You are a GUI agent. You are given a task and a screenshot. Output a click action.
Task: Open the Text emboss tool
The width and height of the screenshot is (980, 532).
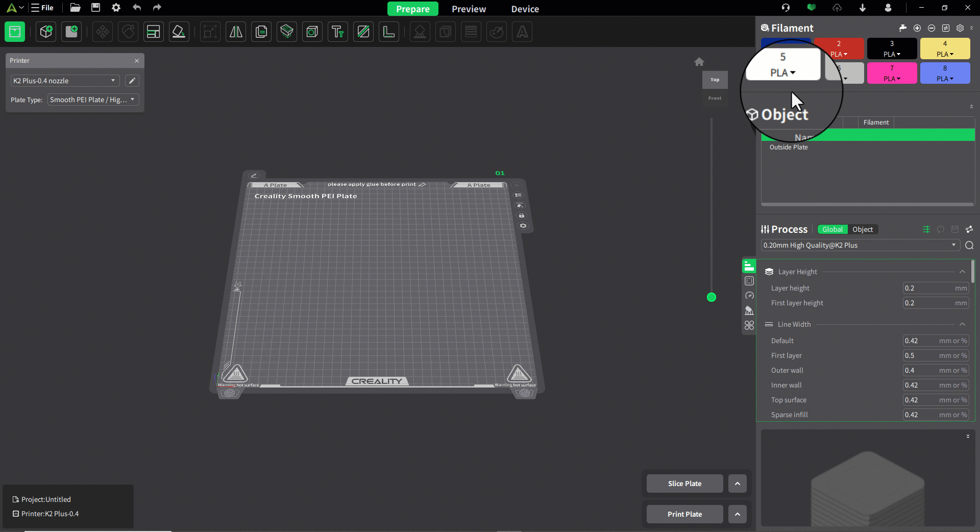coord(338,32)
